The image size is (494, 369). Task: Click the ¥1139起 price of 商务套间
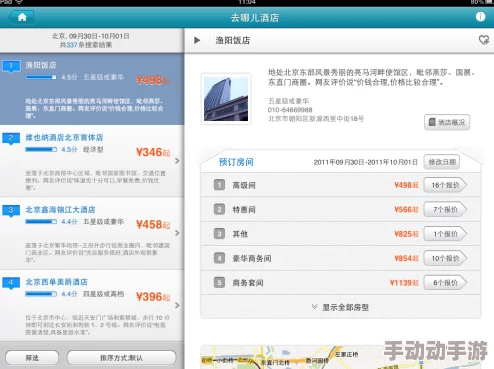click(404, 283)
